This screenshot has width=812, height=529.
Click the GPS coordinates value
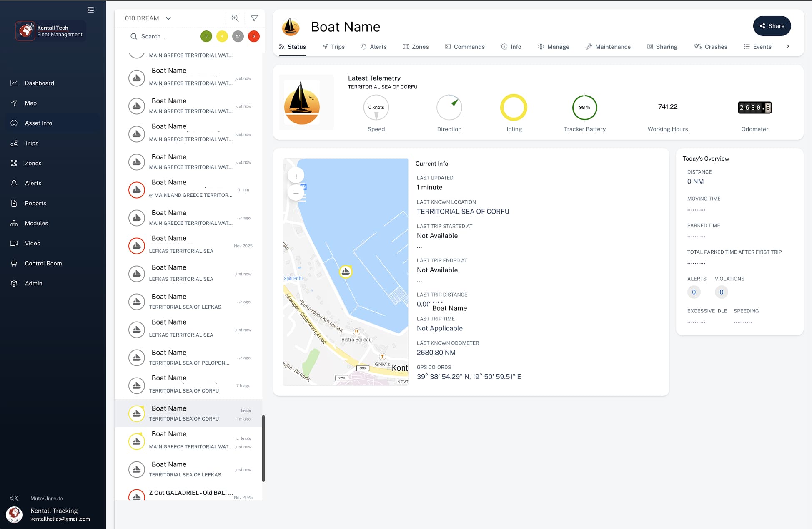tap(469, 377)
